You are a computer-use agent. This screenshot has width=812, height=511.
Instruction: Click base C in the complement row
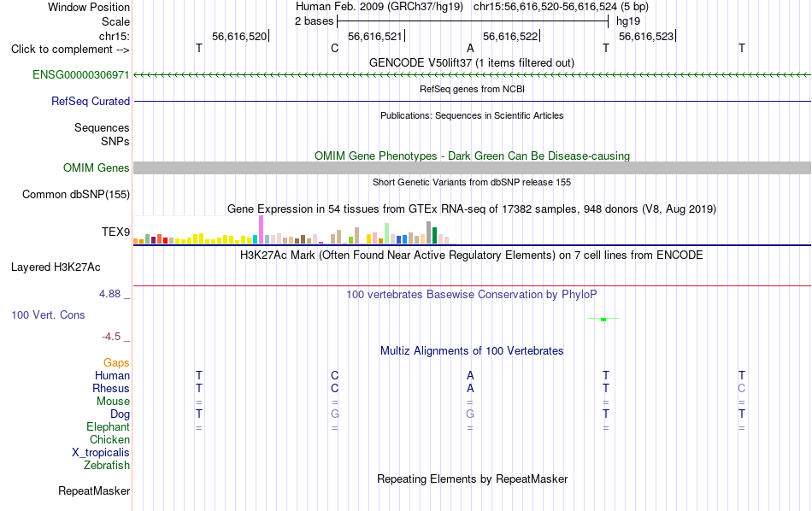coord(334,48)
